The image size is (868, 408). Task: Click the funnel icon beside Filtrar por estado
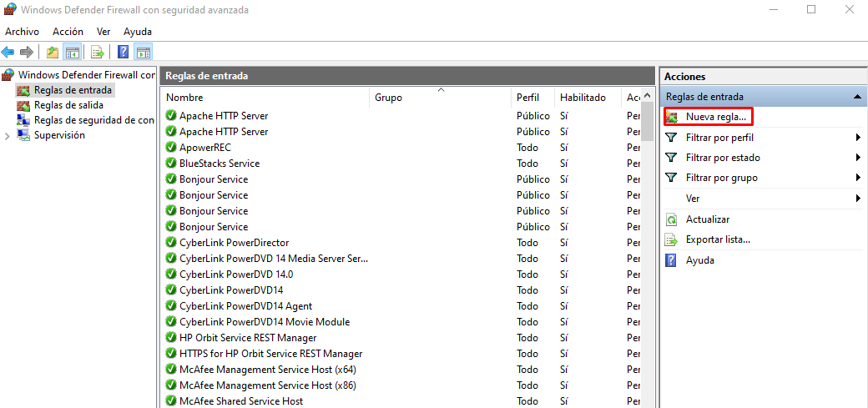(672, 158)
